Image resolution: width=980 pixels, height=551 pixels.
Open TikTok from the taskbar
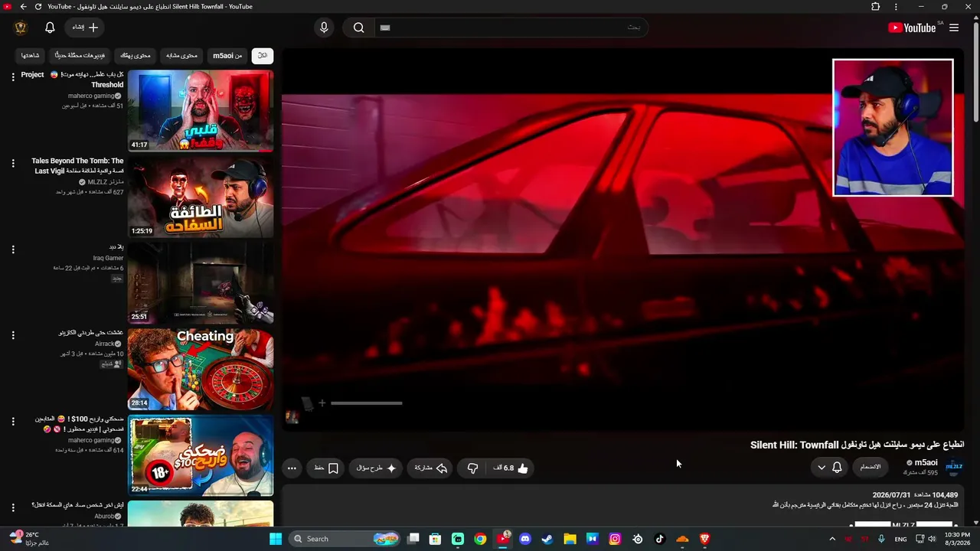660,539
